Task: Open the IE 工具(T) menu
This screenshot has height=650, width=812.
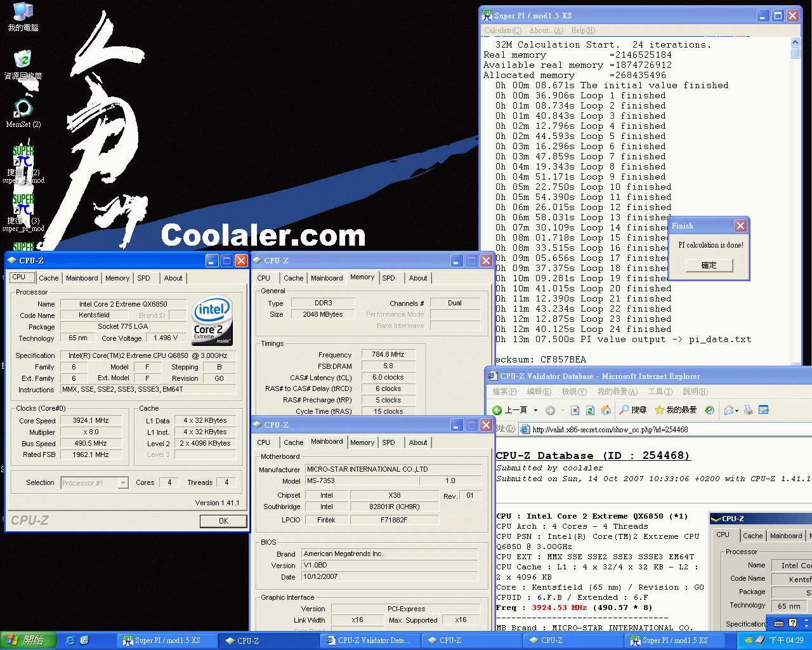Action: (660, 392)
